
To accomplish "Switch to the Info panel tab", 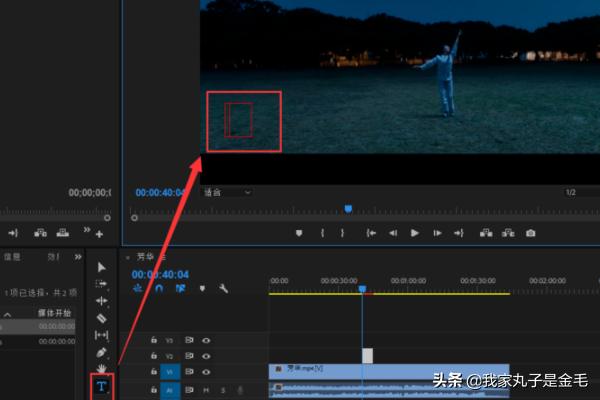I will click(12, 256).
